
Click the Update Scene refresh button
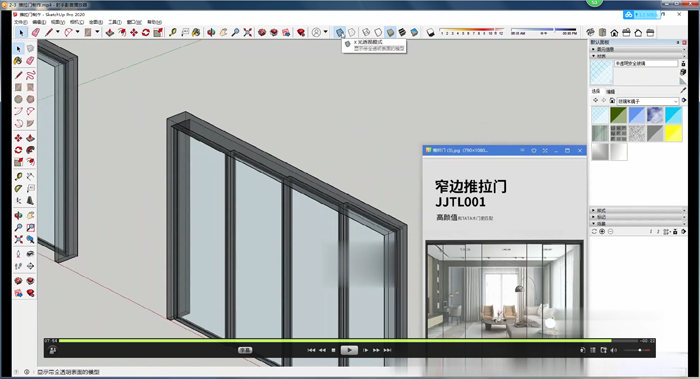coord(594,231)
